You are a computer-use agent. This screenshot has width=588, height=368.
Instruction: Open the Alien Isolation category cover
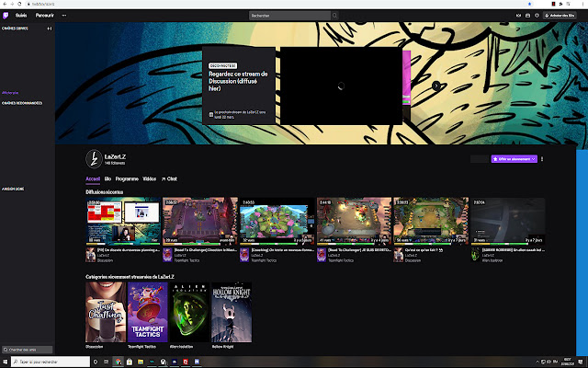pyautogui.click(x=187, y=313)
